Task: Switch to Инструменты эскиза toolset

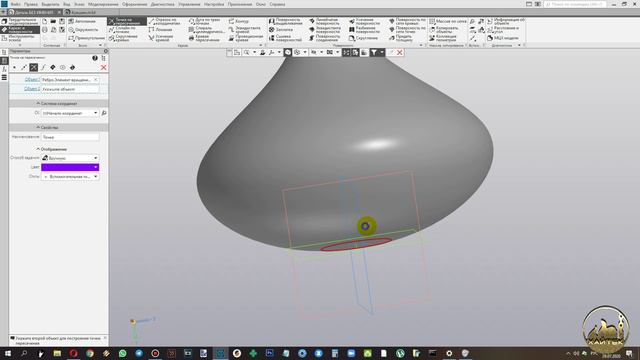Action: (x=18, y=38)
